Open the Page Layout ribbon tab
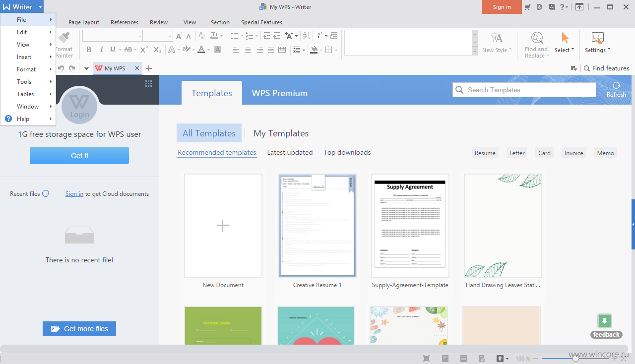Image resolution: width=635 pixels, height=364 pixels. point(84,22)
